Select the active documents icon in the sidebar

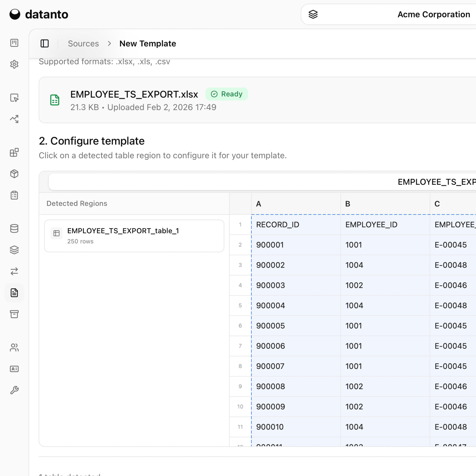click(14, 293)
